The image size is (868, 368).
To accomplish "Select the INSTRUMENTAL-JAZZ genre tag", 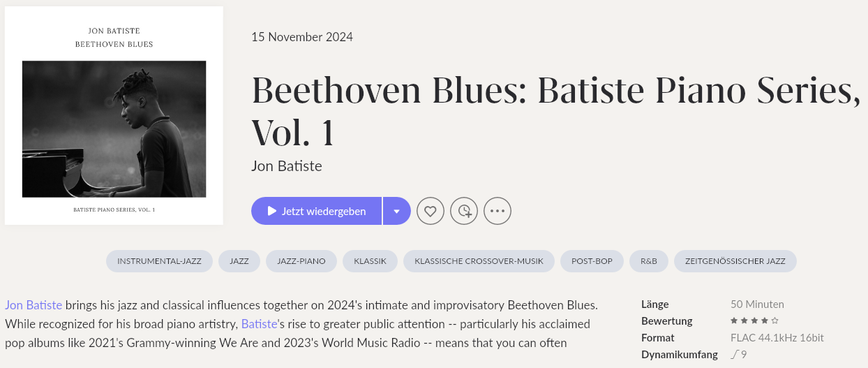I will point(159,261).
